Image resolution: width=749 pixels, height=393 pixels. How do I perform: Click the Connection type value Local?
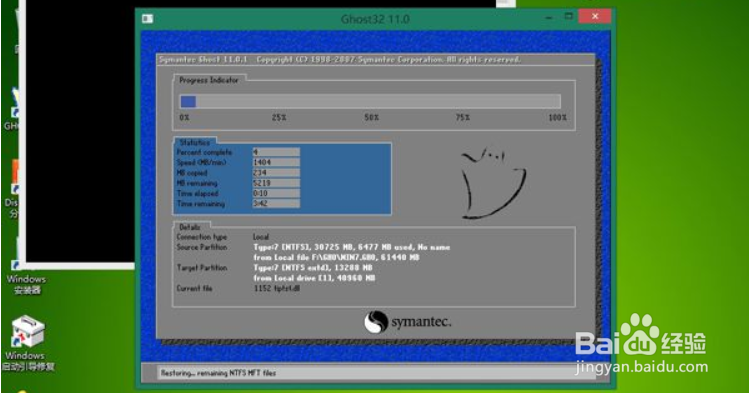click(x=261, y=237)
